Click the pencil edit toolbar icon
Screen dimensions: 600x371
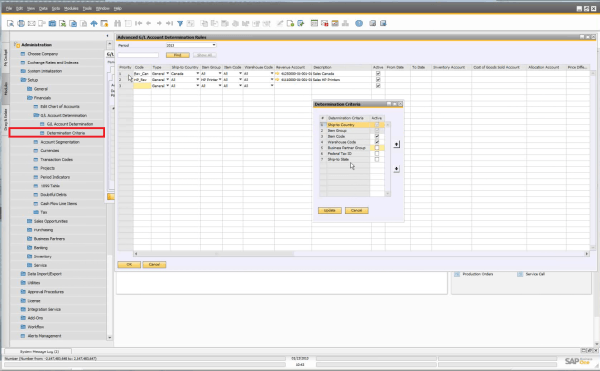pos(280,23)
